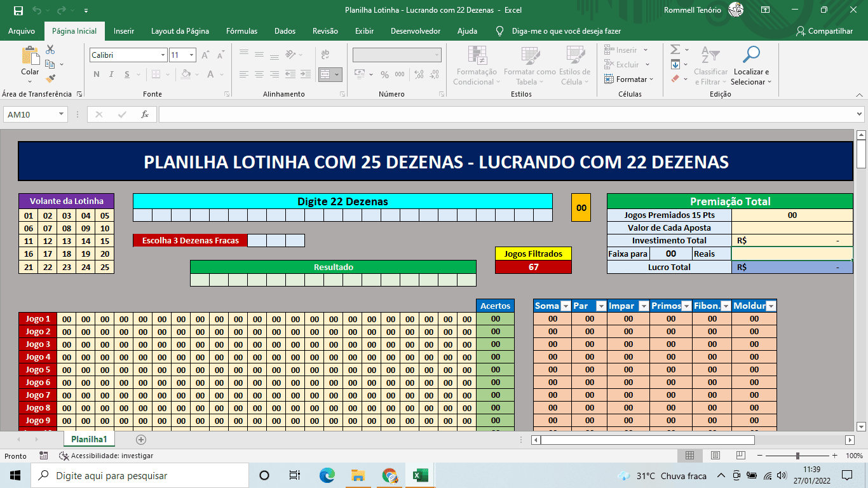Click the AutoSum sigma icon
The width and height of the screenshot is (868, 488).
click(675, 50)
